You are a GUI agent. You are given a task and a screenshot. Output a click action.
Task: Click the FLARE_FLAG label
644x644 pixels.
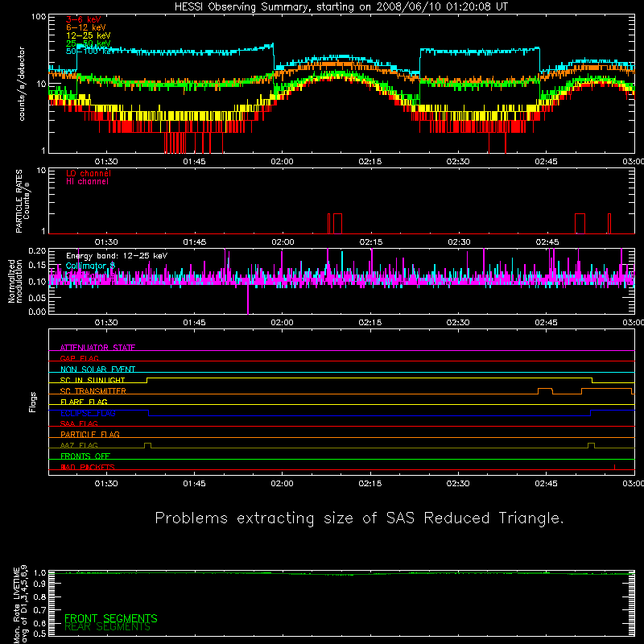pos(84,402)
